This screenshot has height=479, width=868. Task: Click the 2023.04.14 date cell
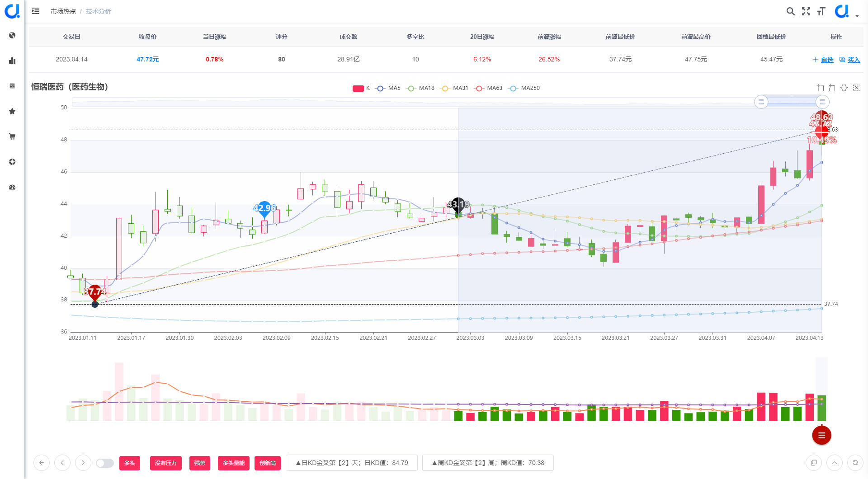click(71, 59)
